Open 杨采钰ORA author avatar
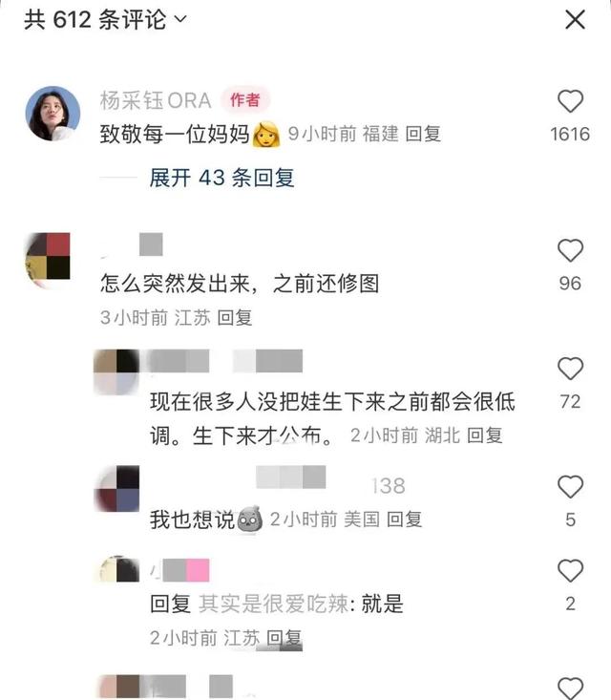Image resolution: width=611 pixels, height=700 pixels. tap(53, 114)
